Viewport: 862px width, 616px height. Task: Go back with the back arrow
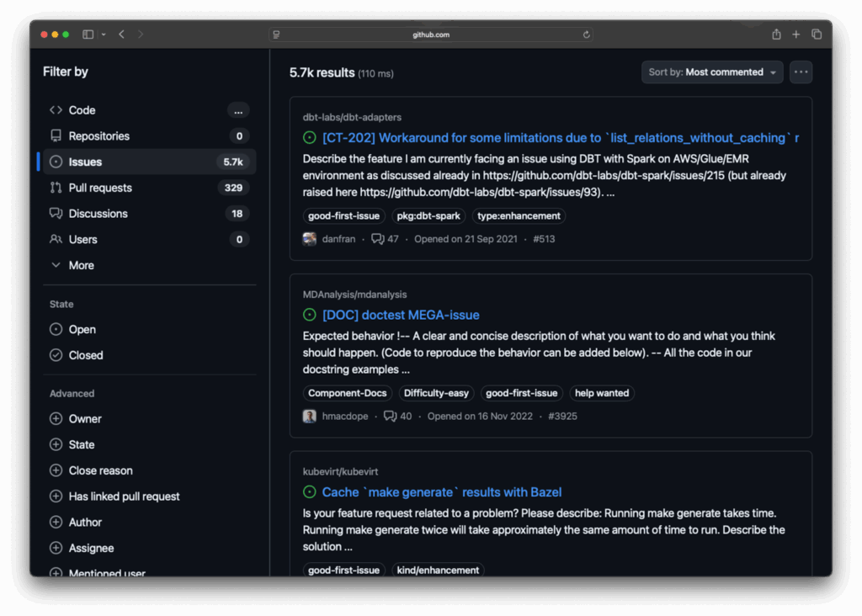click(x=122, y=35)
